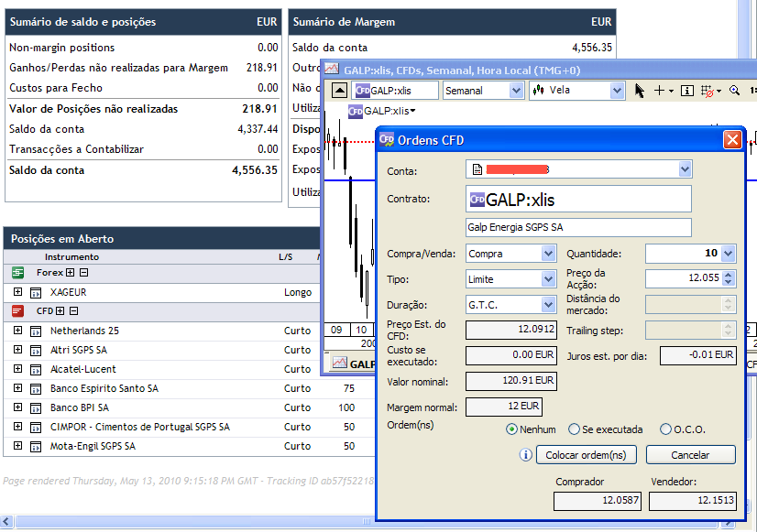This screenshot has height=532, width=757.
Task: Expand the Netherlands 25 position row
Action: tap(17, 331)
